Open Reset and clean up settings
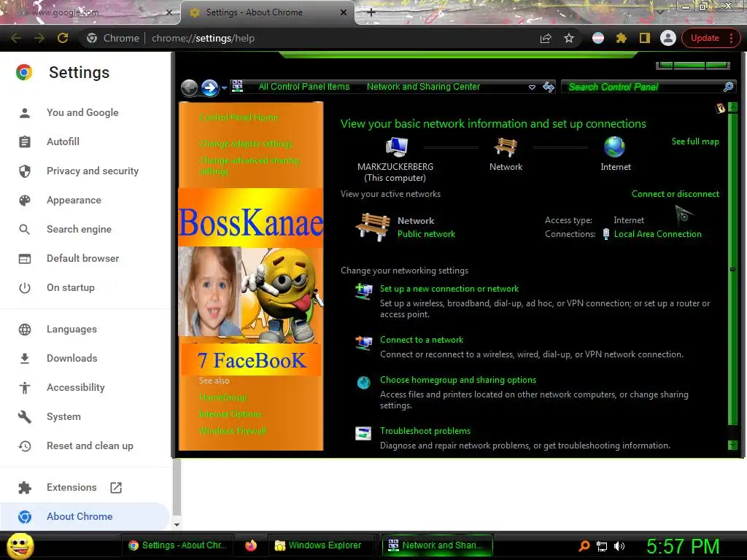 click(90, 446)
